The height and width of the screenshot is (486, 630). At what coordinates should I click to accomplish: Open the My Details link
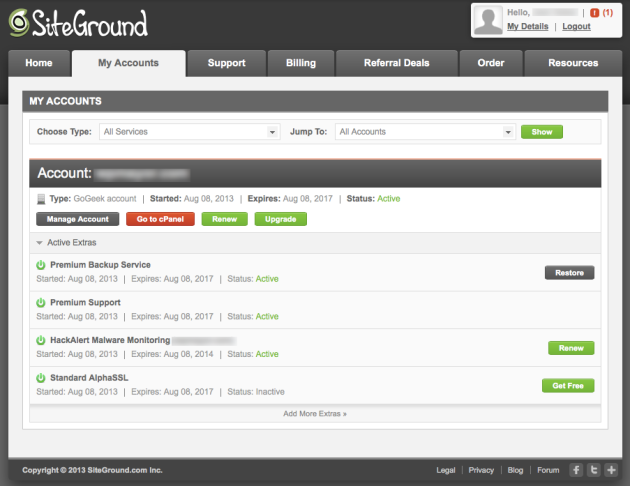point(528,27)
